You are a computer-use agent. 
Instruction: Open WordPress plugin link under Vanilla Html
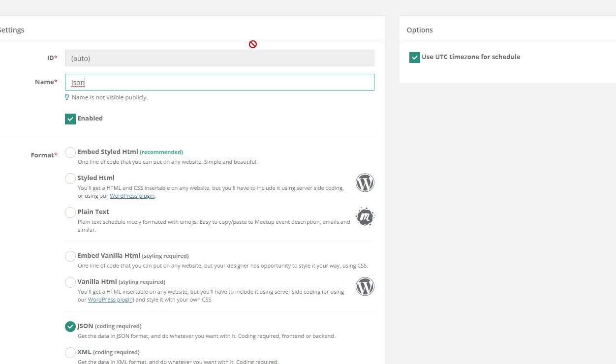[x=111, y=300]
